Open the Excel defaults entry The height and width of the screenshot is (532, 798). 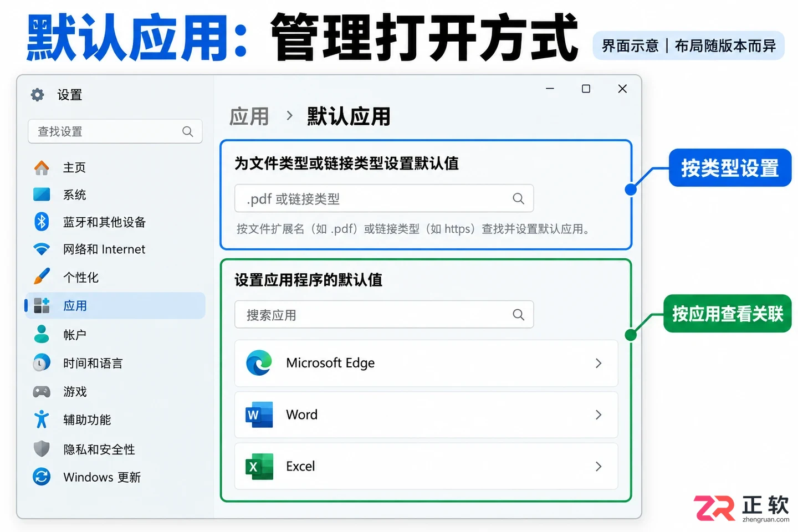(x=426, y=466)
